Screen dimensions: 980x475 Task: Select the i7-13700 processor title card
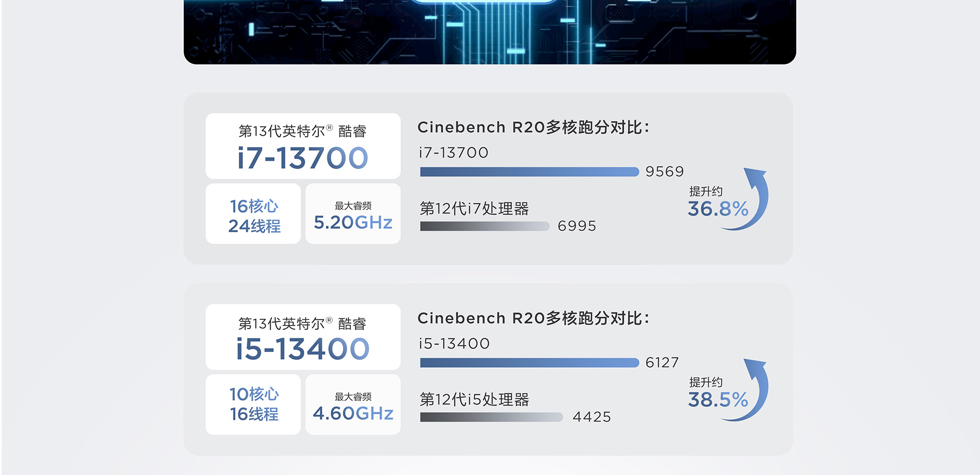pyautogui.click(x=303, y=146)
